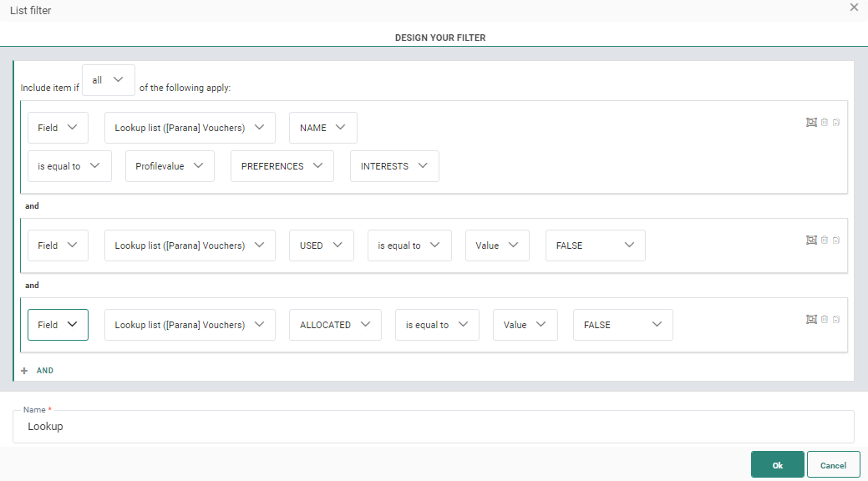The height and width of the screenshot is (481, 868).
Task: Open the PREFERENCES dropdown
Action: click(282, 166)
